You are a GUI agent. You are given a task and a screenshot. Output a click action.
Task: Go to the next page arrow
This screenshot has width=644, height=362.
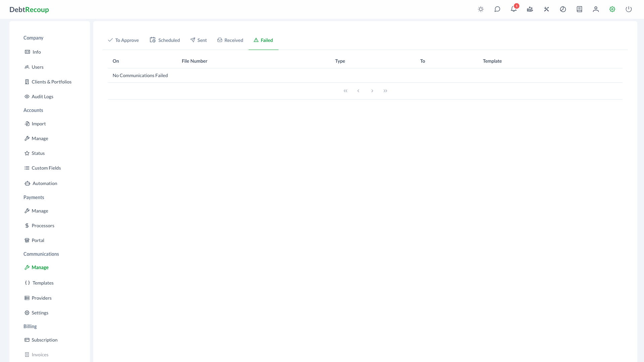(x=372, y=91)
